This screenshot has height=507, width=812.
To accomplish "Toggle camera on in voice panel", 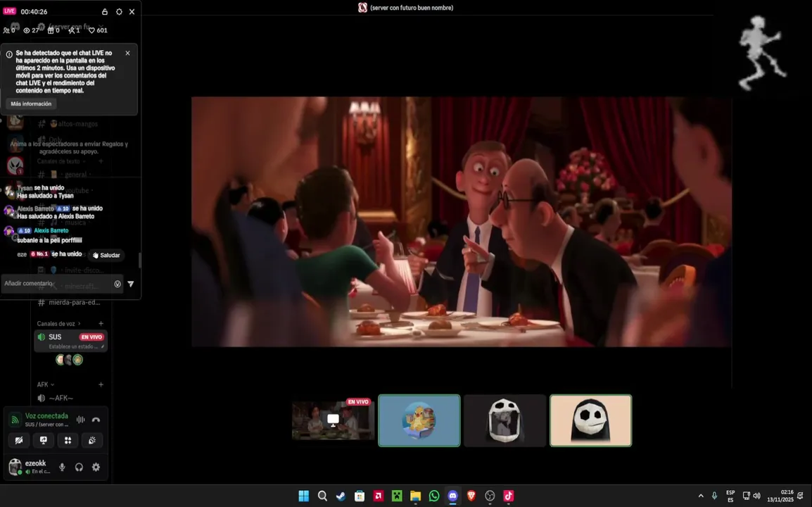I will coord(18,440).
